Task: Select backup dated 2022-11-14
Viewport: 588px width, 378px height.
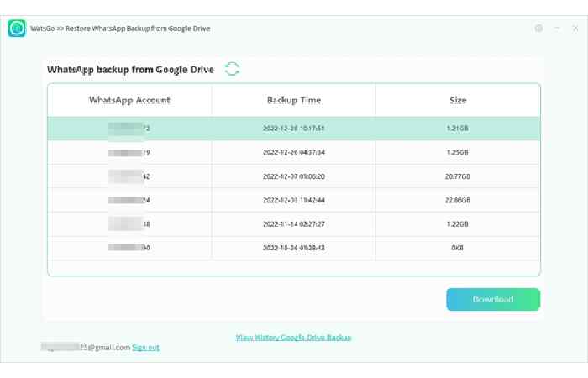Action: 294,224
